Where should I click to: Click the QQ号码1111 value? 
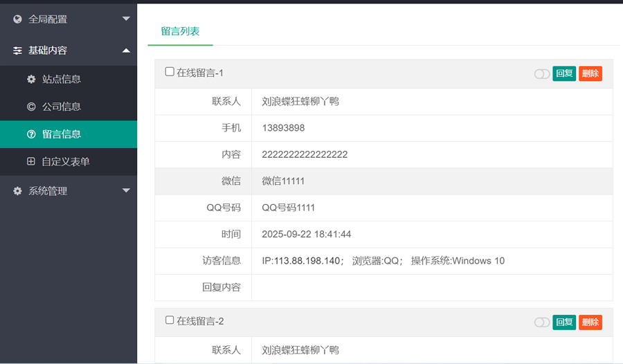click(x=289, y=208)
